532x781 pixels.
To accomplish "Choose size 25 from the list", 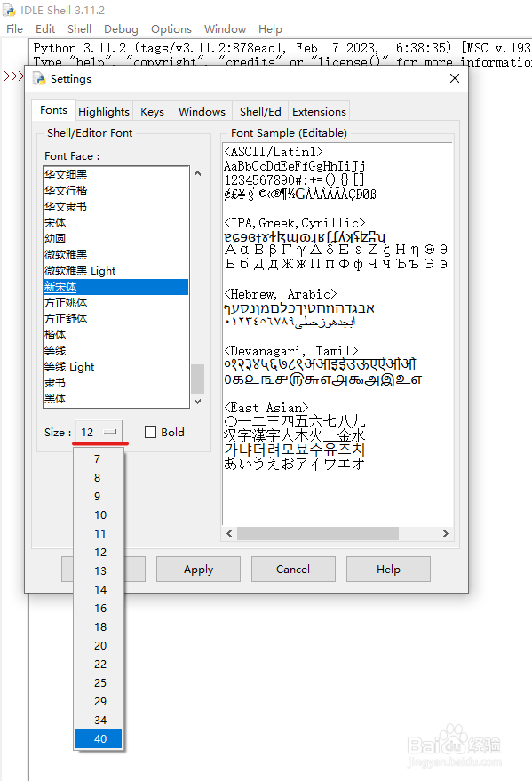I will (99, 683).
